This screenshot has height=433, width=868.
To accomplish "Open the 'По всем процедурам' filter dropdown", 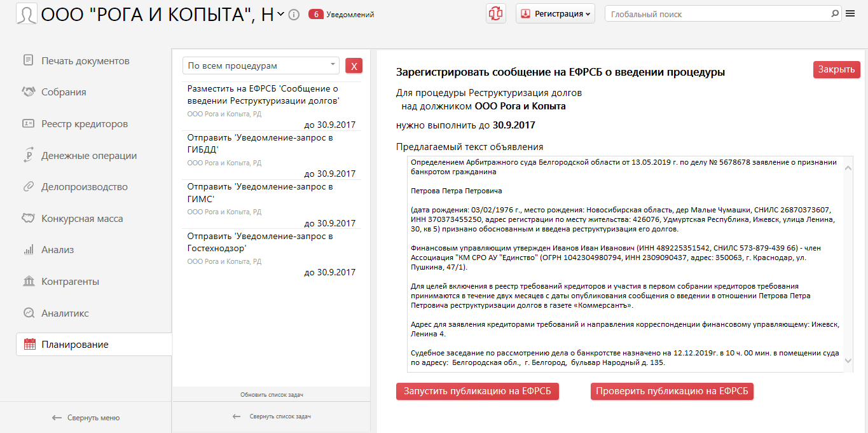I will coord(261,65).
